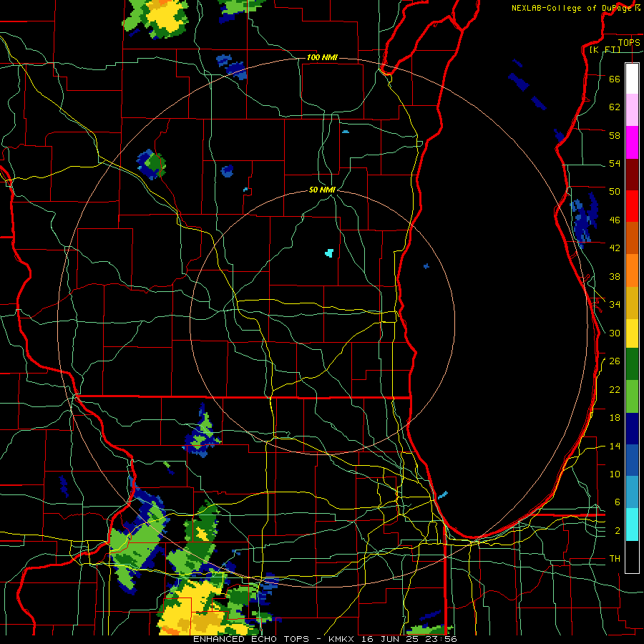The image size is (644, 644).
Task: Click the "6" value on the scale
Action: coord(618,502)
